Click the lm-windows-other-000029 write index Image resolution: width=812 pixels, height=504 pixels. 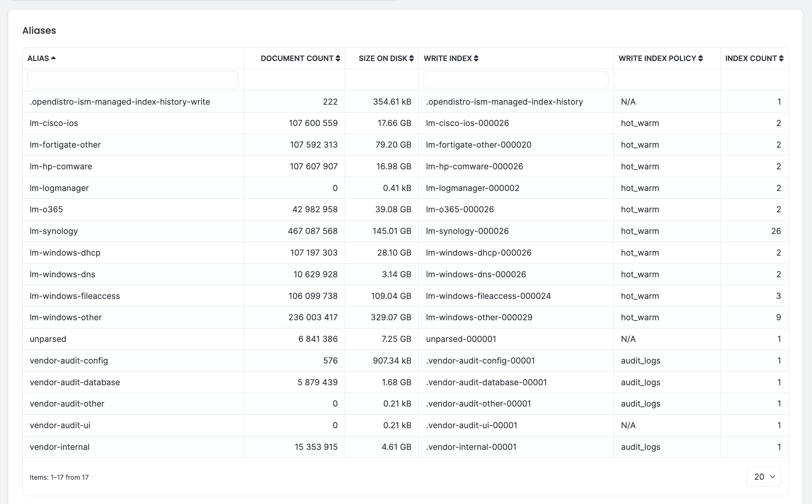point(479,317)
